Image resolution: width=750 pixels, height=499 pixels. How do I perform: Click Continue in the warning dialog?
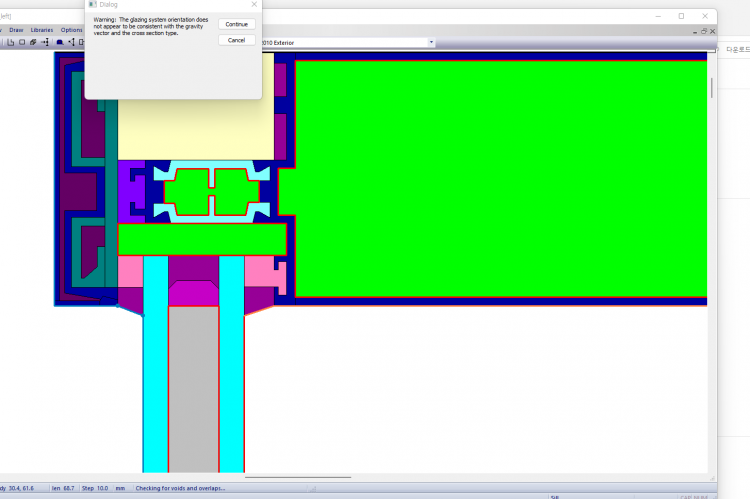click(x=236, y=23)
